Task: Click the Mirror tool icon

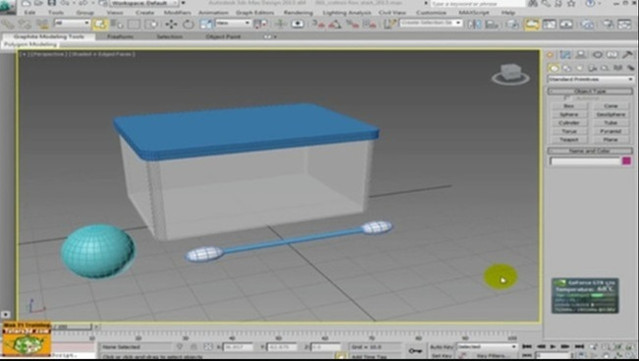Action: coord(475,24)
